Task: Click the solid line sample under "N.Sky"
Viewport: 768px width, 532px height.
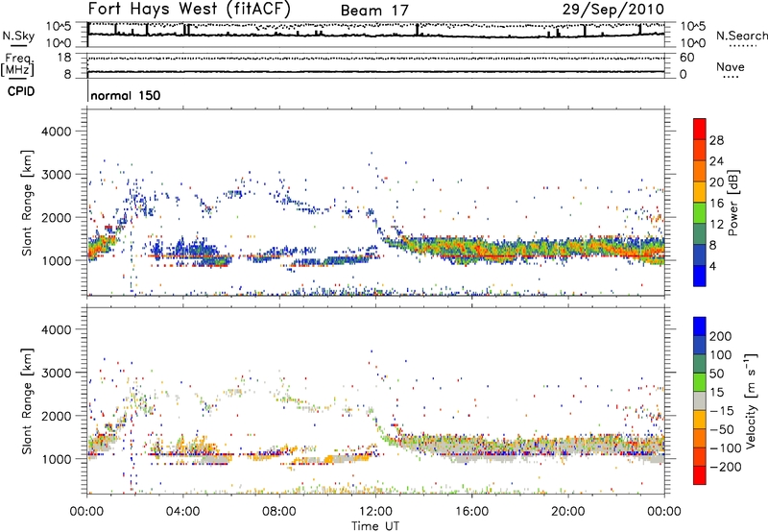Action: pos(18,46)
